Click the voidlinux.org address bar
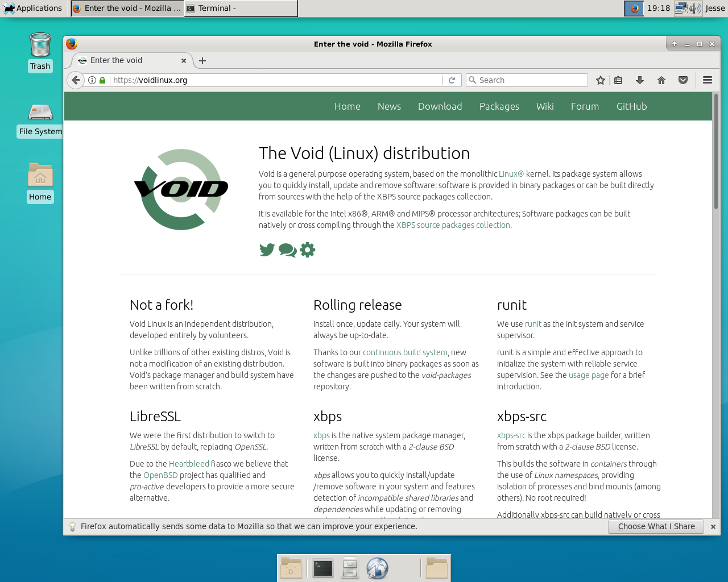Viewport: 728px width, 582px height. [x=276, y=80]
